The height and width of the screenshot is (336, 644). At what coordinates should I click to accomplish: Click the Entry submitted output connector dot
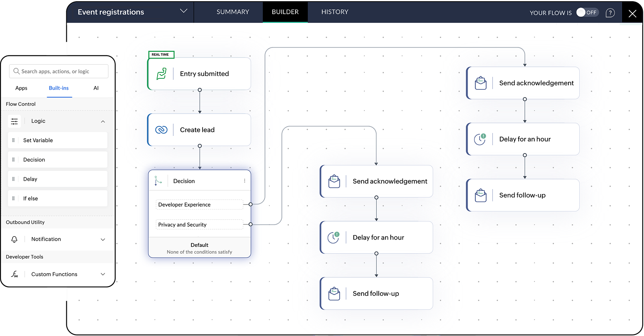coord(200,90)
